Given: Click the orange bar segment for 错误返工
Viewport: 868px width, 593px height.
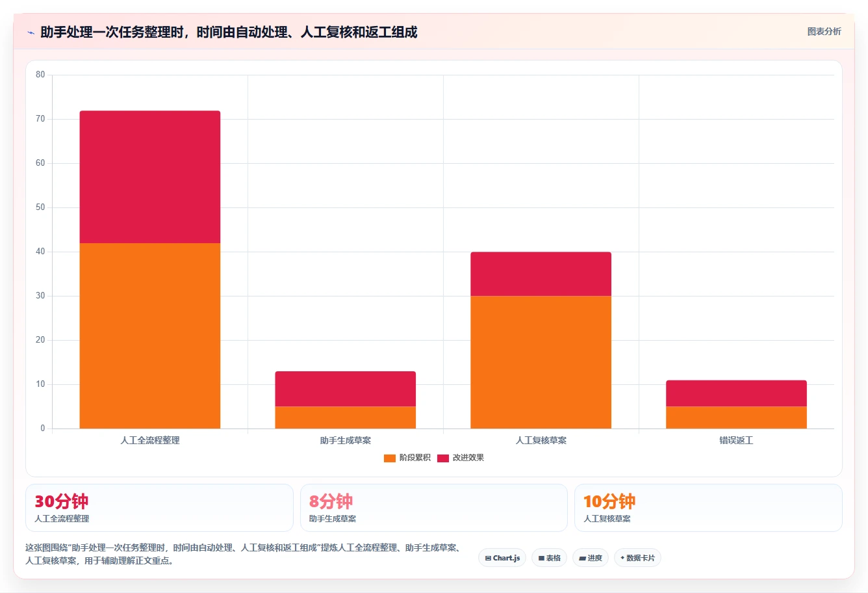Looking at the screenshot, I should [x=737, y=417].
